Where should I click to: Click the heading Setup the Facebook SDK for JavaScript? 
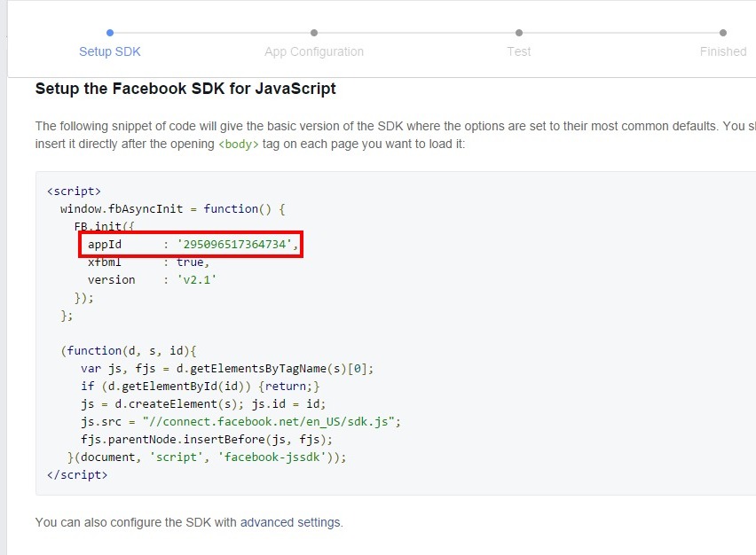(x=185, y=89)
